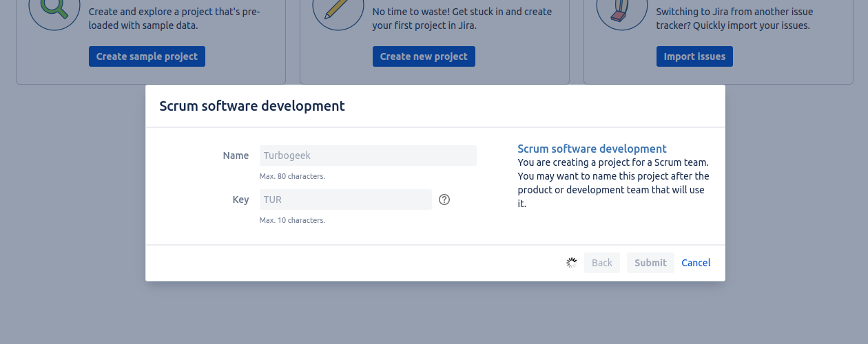Submit the Scrum project form
The image size is (868, 344).
[650, 263]
